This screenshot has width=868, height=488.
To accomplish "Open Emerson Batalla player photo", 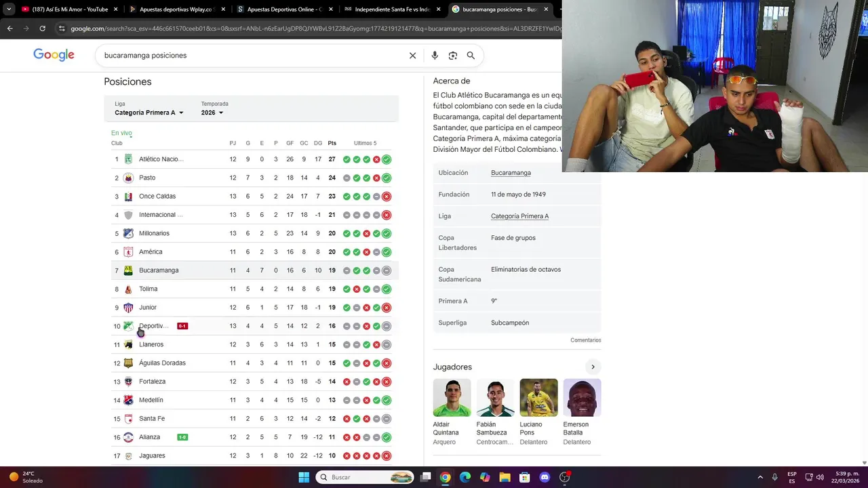I will coord(582,398).
